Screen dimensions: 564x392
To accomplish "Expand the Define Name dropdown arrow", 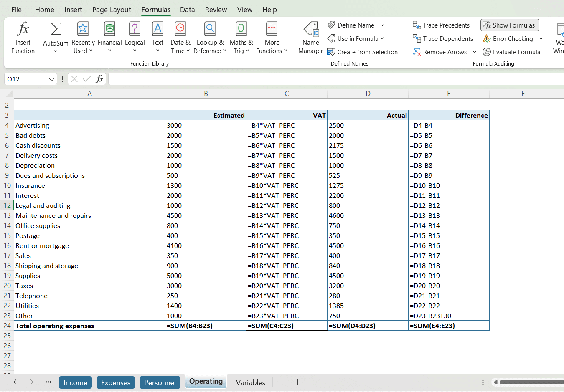I will coord(382,25).
